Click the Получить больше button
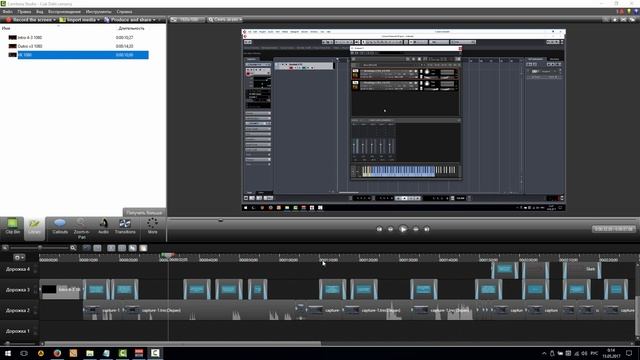 [x=144, y=212]
